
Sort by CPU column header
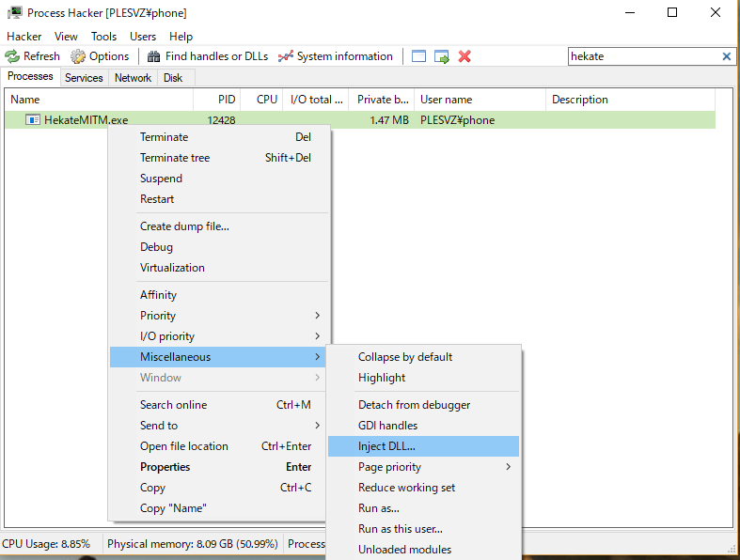(261, 100)
